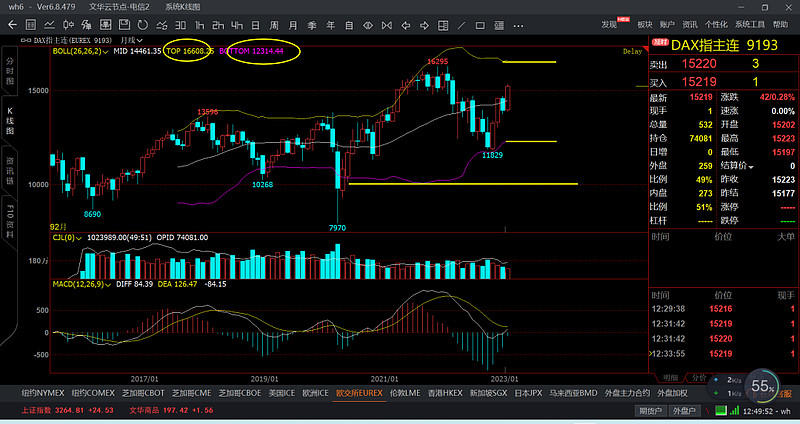Open the 资讯 menu
The width and height of the screenshot is (800, 424).
point(689,24)
